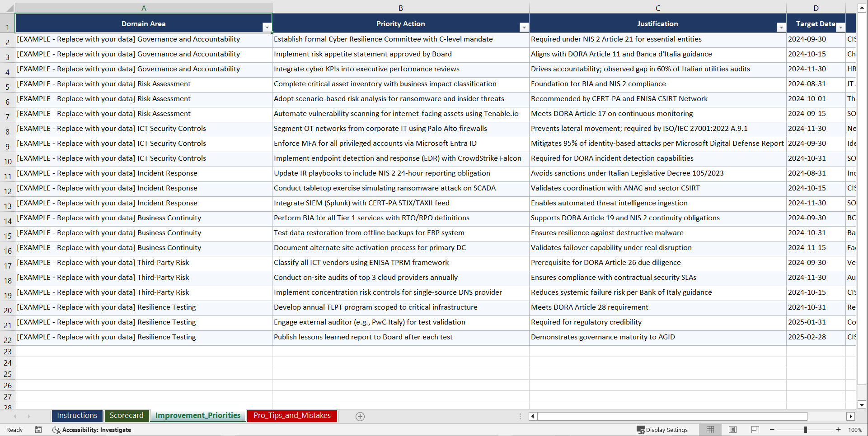868x436 pixels.
Task: Open Accessibility Investigate checker
Action: (x=92, y=430)
